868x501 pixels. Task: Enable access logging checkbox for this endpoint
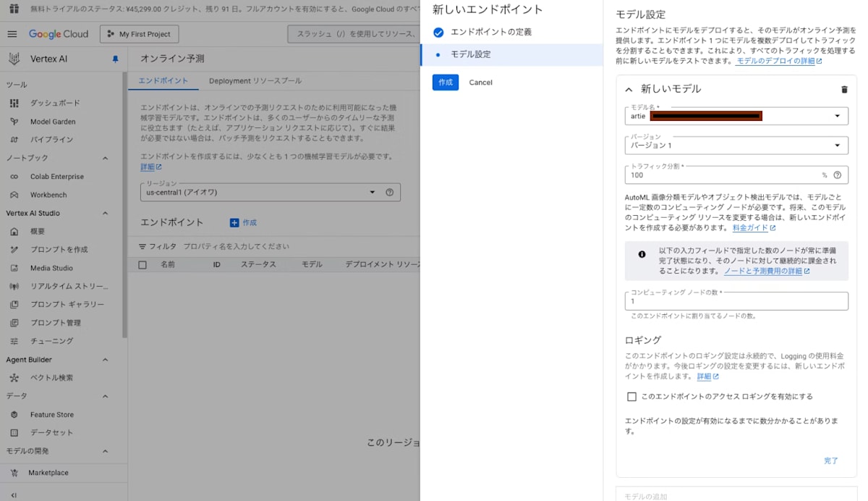pos(631,397)
